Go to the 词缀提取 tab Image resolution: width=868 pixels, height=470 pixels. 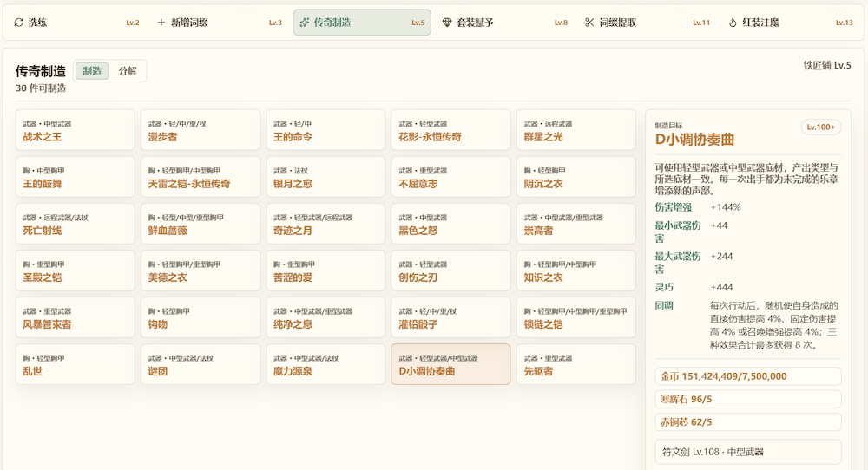[648, 23]
